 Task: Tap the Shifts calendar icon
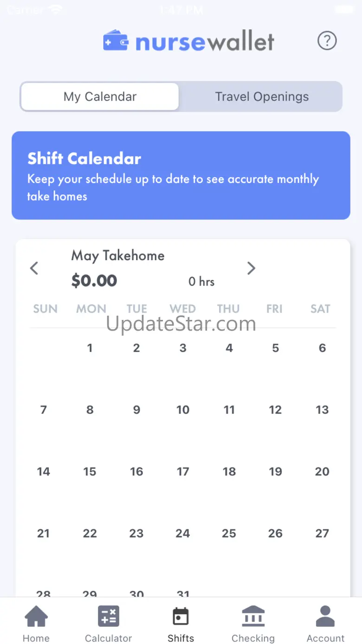coord(181,617)
